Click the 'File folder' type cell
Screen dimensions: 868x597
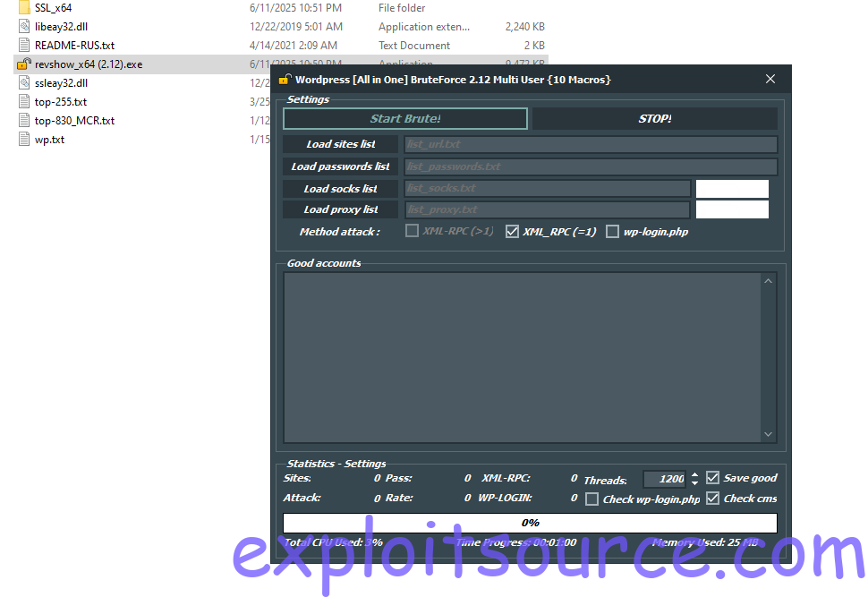click(402, 8)
